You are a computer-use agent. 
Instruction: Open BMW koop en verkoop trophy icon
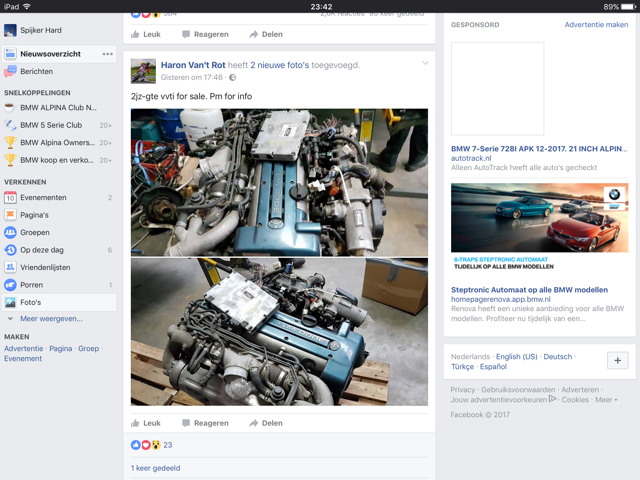point(10,160)
